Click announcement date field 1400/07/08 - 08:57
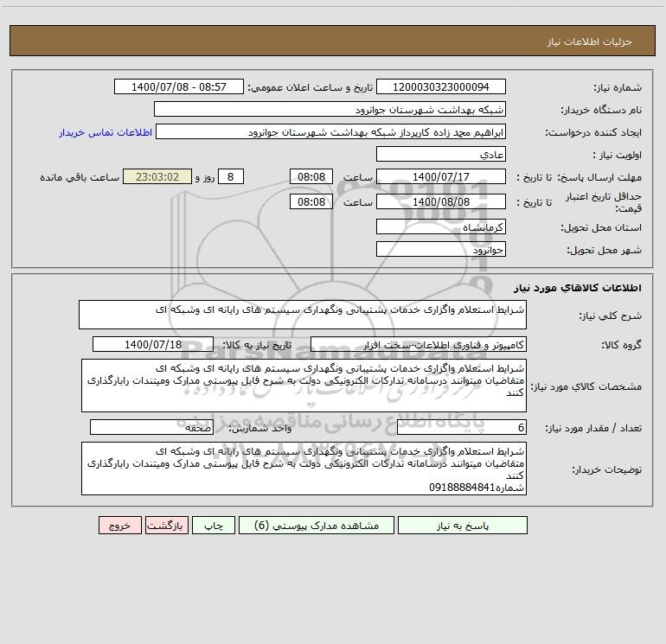Viewport: 666px width, 644px height. tap(179, 86)
